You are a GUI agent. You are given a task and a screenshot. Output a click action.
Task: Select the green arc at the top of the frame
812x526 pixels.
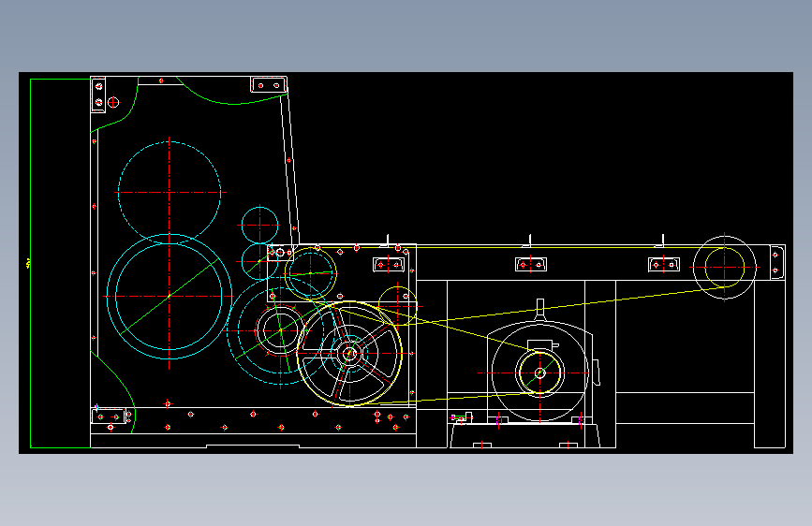coord(230,92)
